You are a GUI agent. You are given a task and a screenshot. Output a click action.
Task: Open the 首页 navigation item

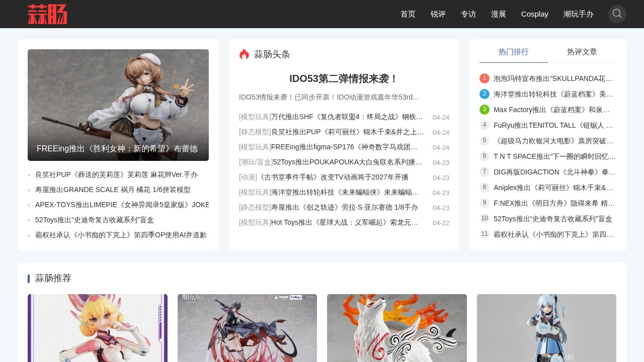[408, 14]
